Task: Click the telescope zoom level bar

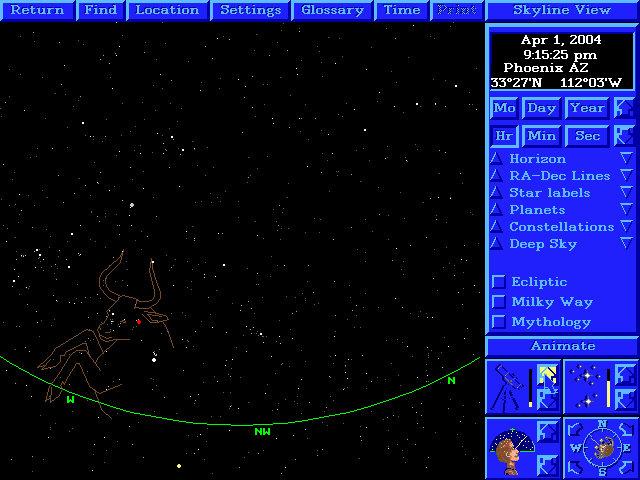Action: pos(530,388)
